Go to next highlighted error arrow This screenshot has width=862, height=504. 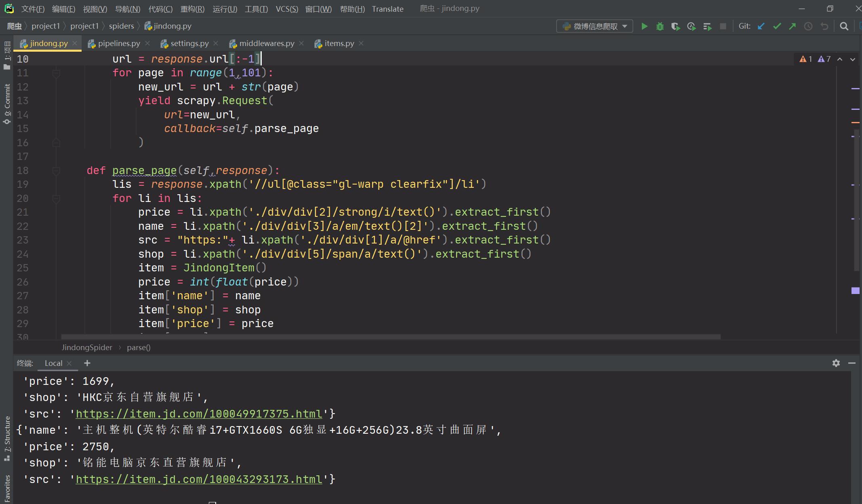853,59
